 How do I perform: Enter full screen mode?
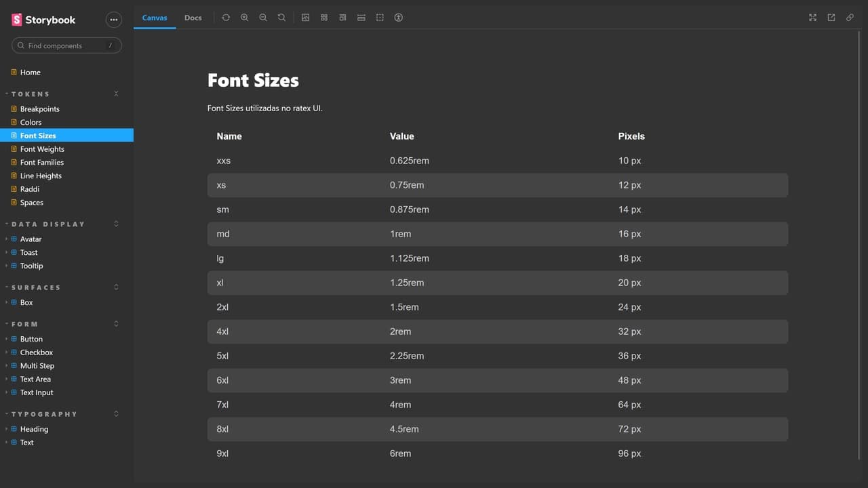tap(812, 18)
